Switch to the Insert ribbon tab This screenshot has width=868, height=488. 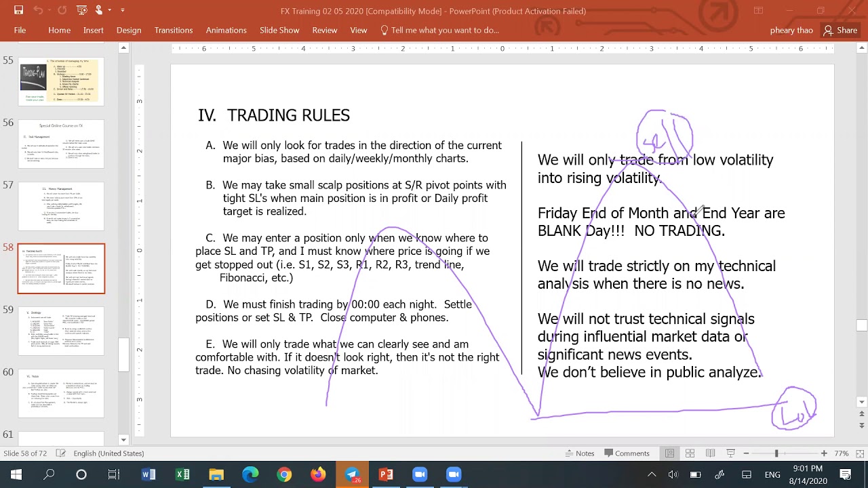(94, 30)
